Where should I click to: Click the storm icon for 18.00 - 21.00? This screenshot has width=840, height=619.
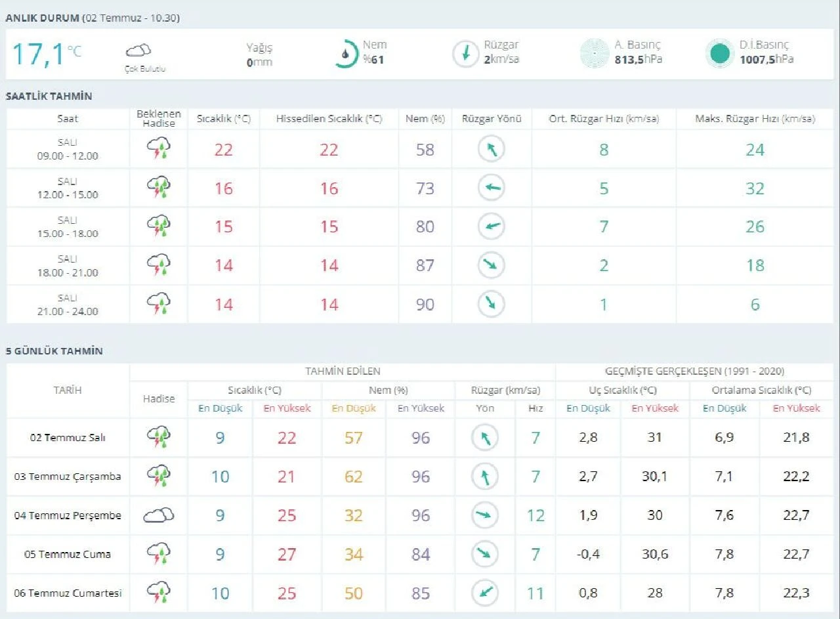(x=159, y=265)
